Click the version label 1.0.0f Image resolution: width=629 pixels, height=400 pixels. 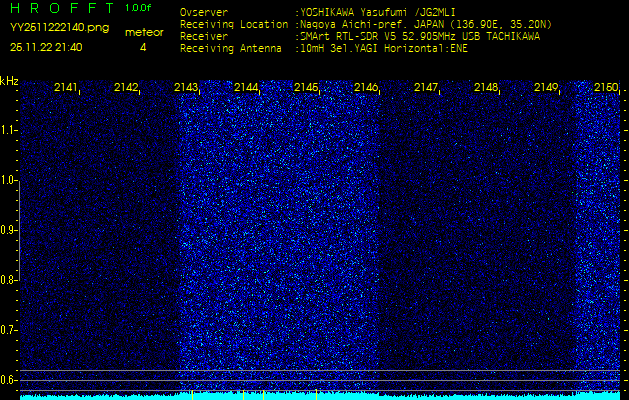138,8
